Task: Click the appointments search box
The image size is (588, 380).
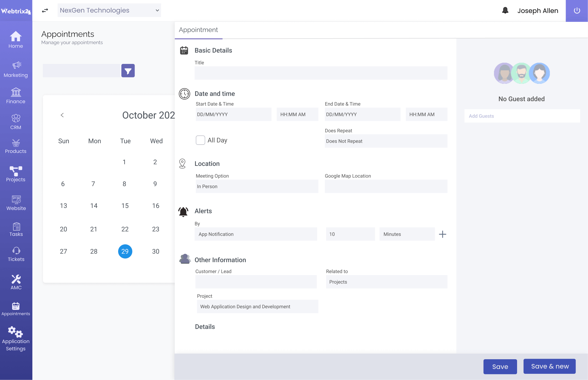Action: coord(81,71)
